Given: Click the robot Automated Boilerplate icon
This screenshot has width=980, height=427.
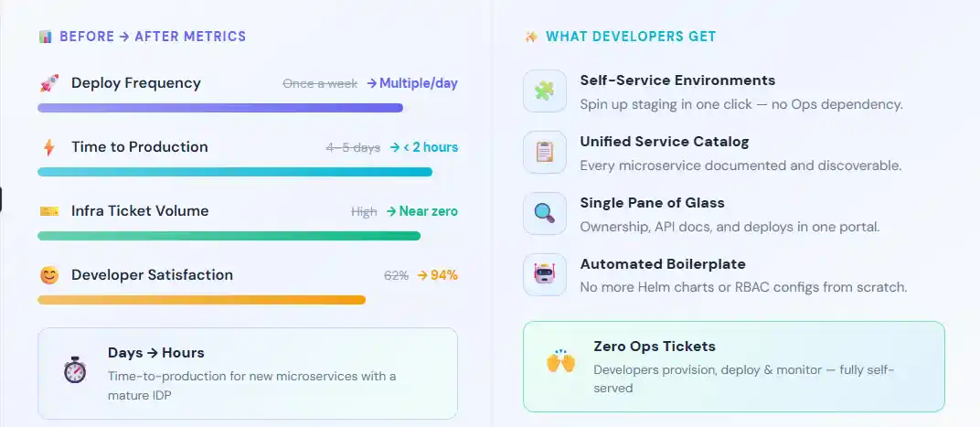Looking at the screenshot, I should tap(544, 275).
